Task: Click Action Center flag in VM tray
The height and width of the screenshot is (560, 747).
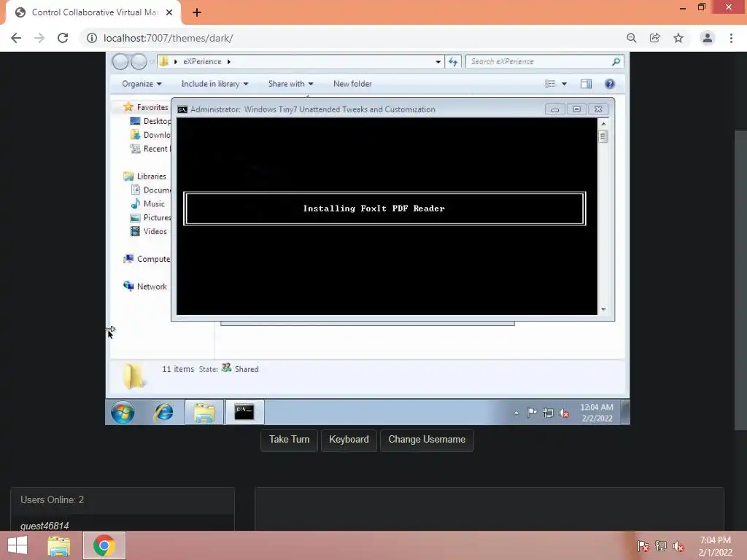Action: point(532,413)
